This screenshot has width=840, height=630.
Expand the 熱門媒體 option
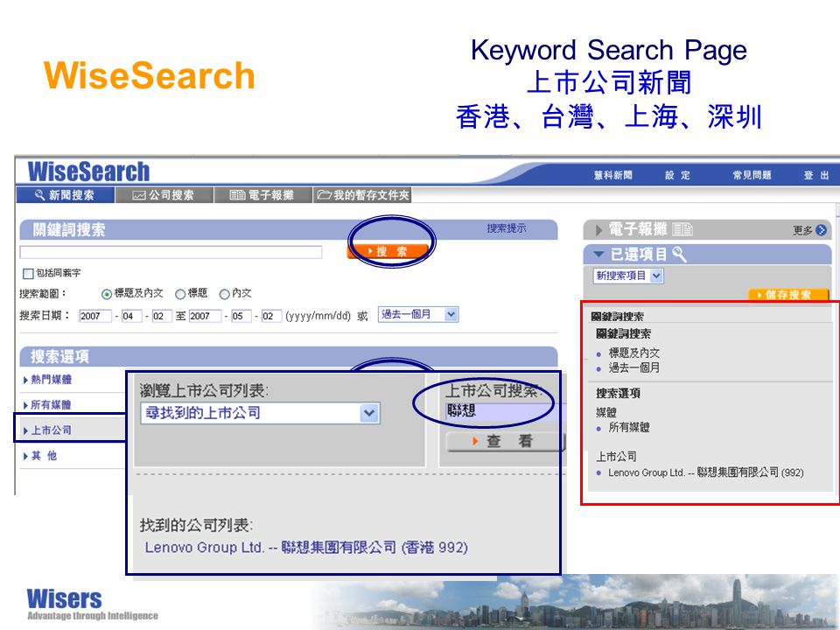[51, 380]
